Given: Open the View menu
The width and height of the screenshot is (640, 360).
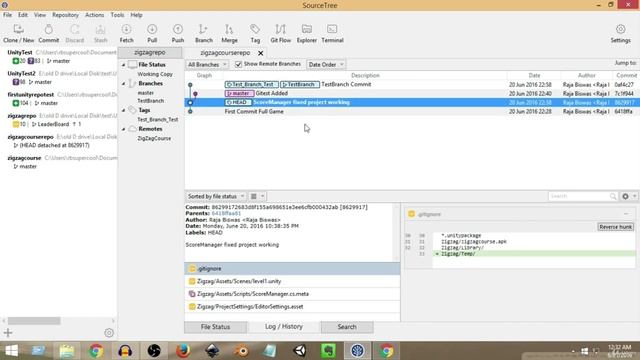Looking at the screenshot, I should point(40,15).
